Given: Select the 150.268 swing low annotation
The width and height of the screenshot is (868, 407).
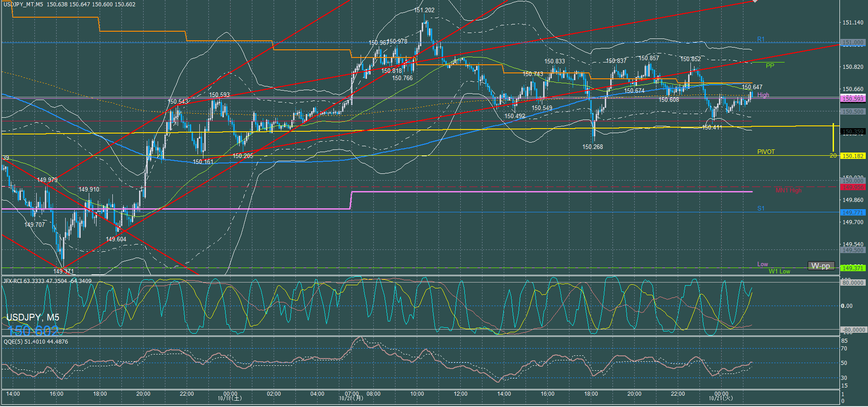Looking at the screenshot, I should pos(593,147).
